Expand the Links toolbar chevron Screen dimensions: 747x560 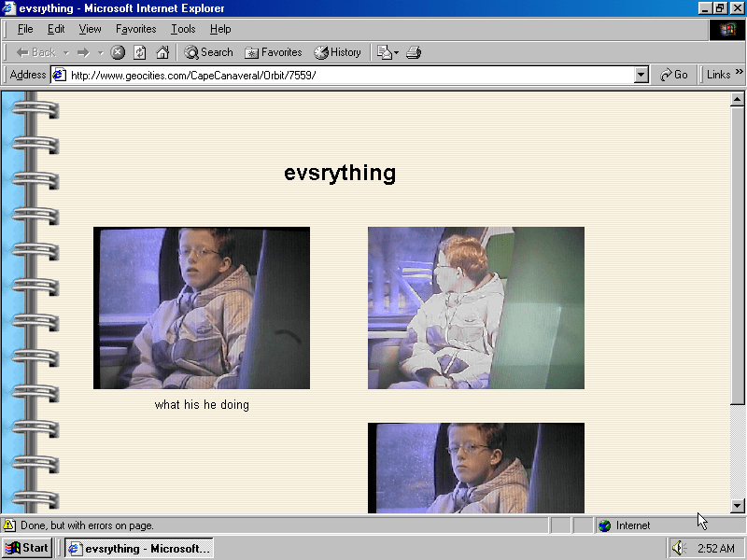pyautogui.click(x=740, y=74)
